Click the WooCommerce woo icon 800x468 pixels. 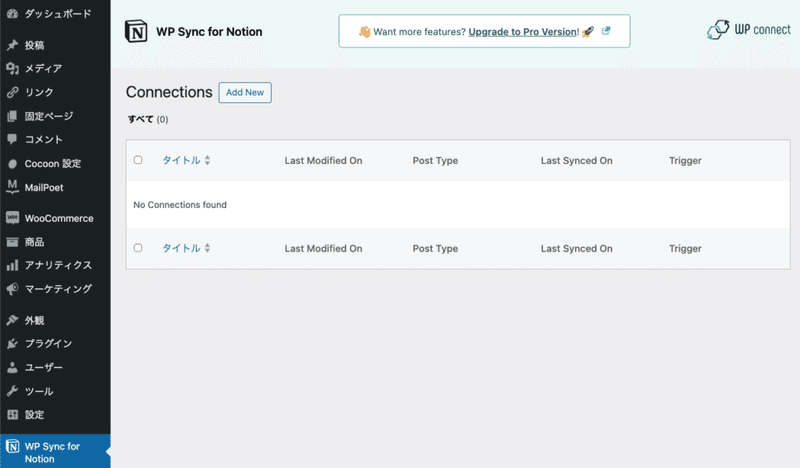click(x=12, y=218)
